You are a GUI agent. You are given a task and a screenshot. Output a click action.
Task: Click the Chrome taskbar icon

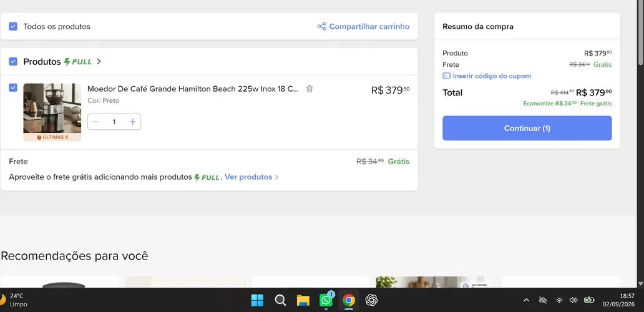coord(349,301)
